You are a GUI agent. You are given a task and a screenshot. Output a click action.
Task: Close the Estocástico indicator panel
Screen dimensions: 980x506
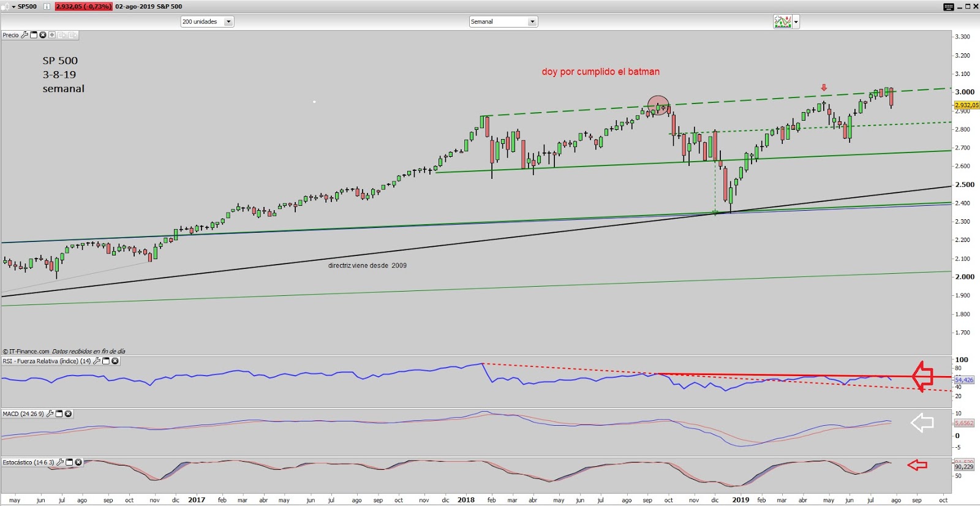point(78,462)
